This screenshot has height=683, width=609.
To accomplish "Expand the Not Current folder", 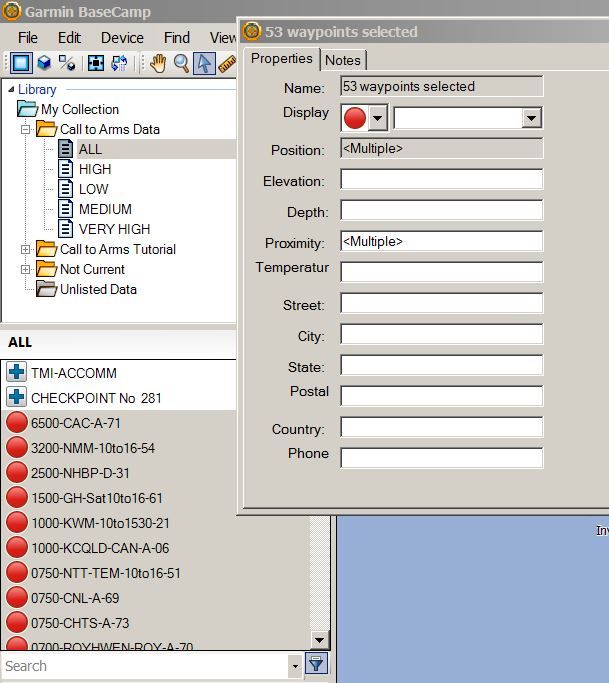I will tap(25, 269).
